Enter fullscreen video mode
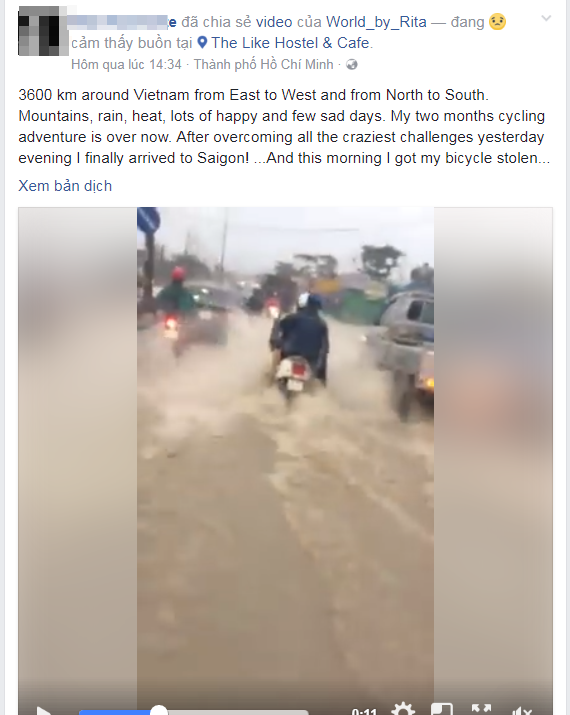570x715 pixels. click(481, 710)
